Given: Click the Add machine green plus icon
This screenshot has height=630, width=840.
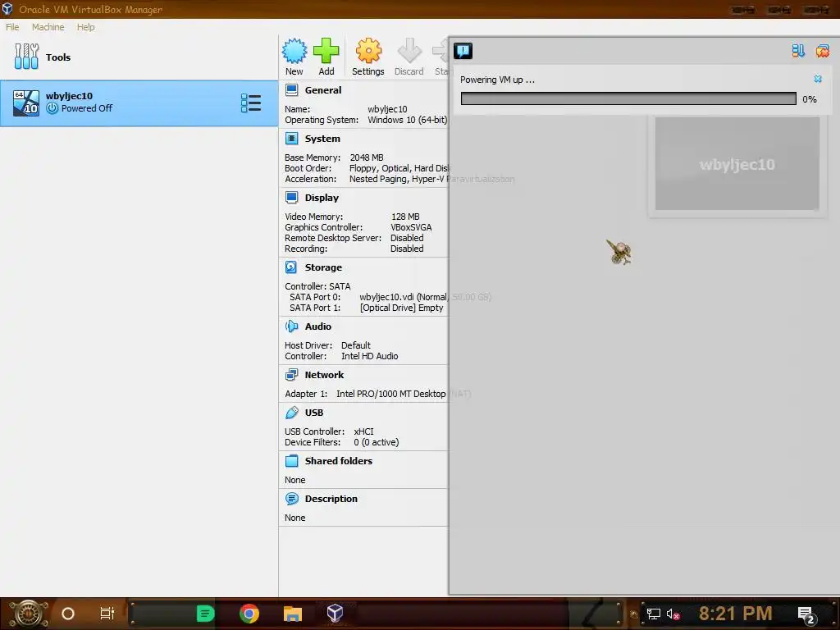Looking at the screenshot, I should click(326, 51).
